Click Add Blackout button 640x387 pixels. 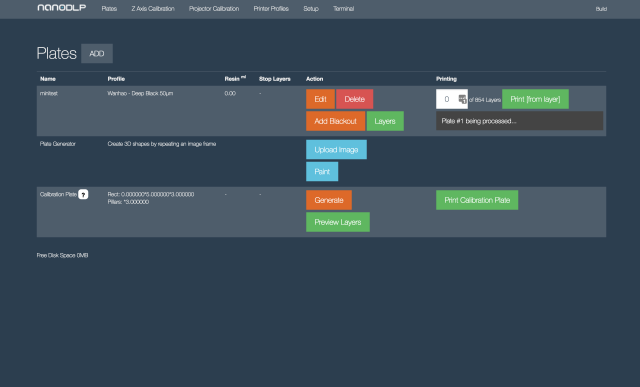336,121
